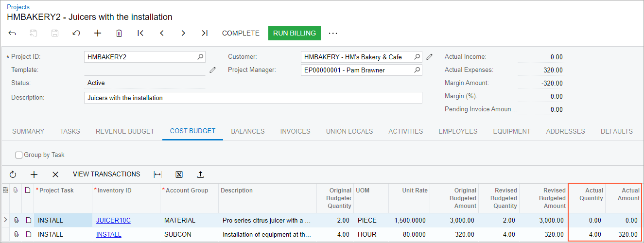
Task: Go to the next record arrow
Action: tap(183, 33)
